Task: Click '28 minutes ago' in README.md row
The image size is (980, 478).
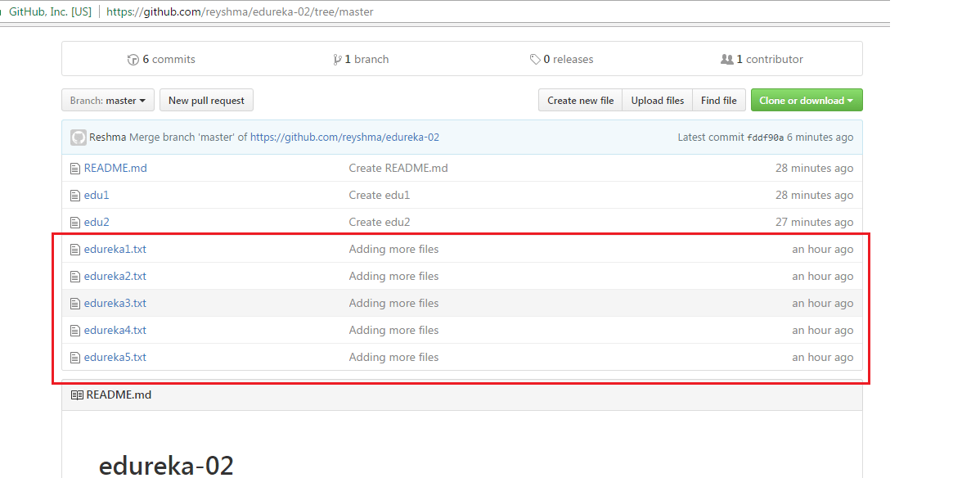Action: point(815,169)
